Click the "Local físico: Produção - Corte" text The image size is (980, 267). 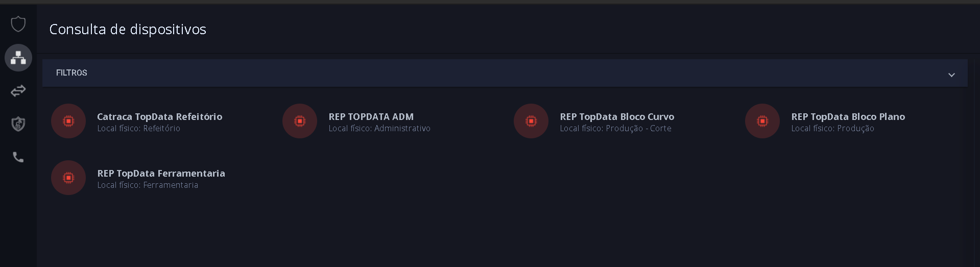click(615, 129)
